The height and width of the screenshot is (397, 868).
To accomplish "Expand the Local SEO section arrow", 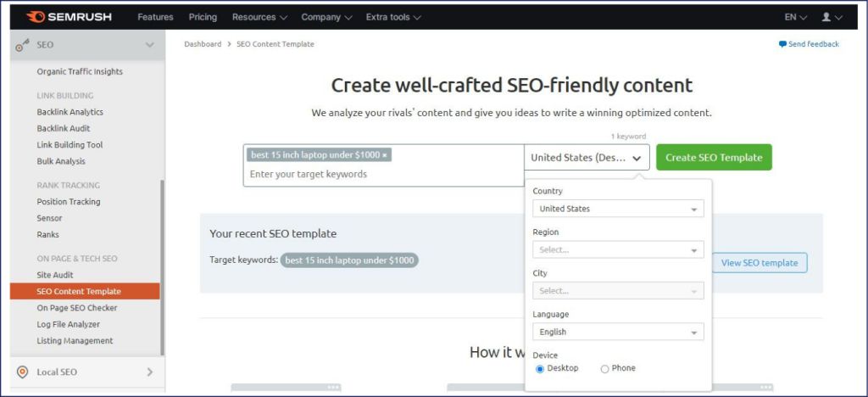I will [149, 372].
